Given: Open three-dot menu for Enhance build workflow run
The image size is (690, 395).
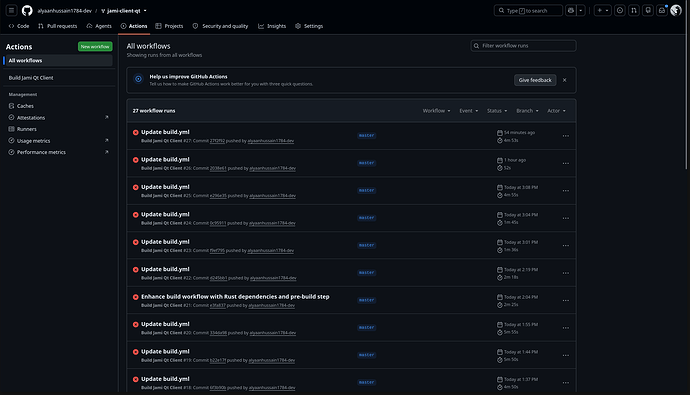Looking at the screenshot, I should (x=565, y=300).
